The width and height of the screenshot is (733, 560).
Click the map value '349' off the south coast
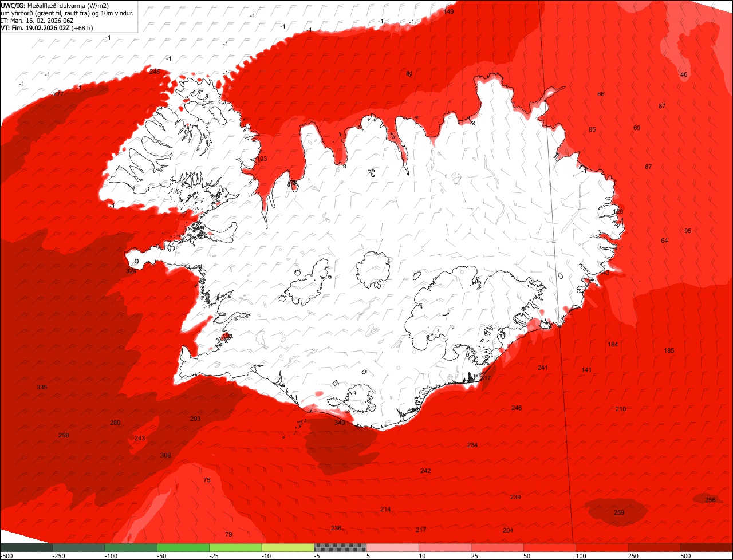coord(340,423)
